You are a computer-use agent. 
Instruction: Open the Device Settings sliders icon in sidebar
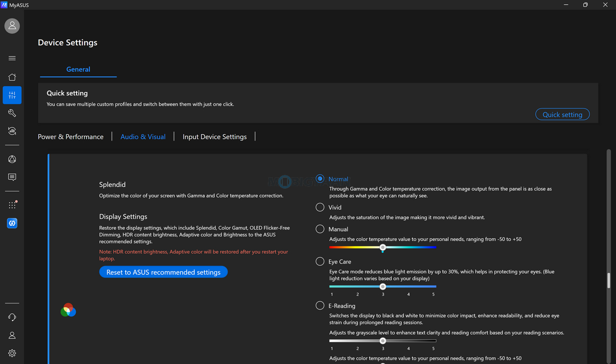pyautogui.click(x=12, y=95)
